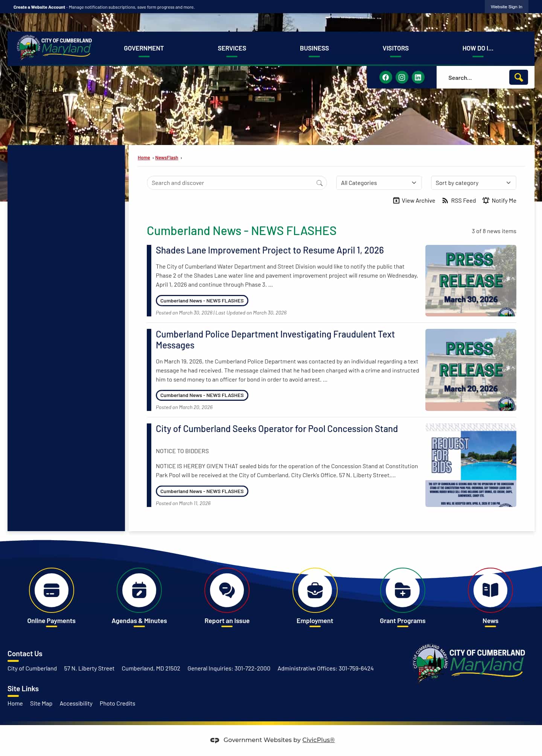Click the Photo Credits footer link
Screen dimensions: 542x756
(117, 703)
